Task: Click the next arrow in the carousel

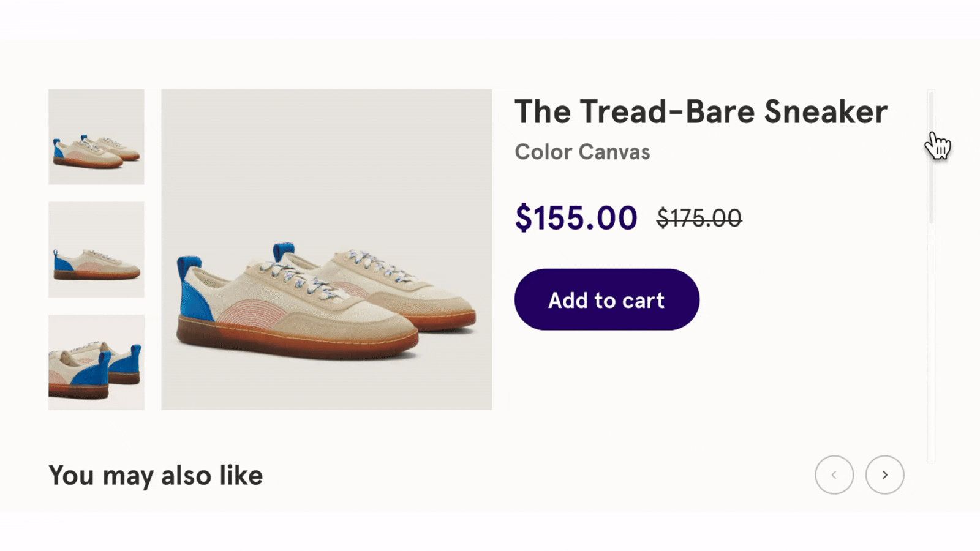Action: (884, 474)
